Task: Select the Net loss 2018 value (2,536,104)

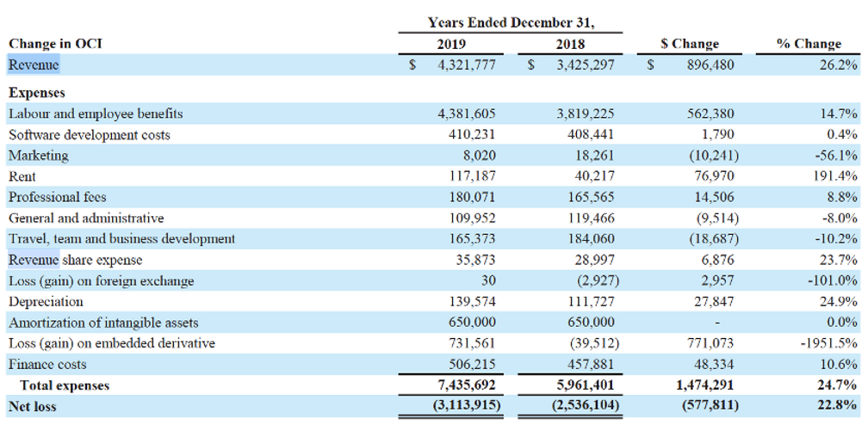Action: pos(586,407)
